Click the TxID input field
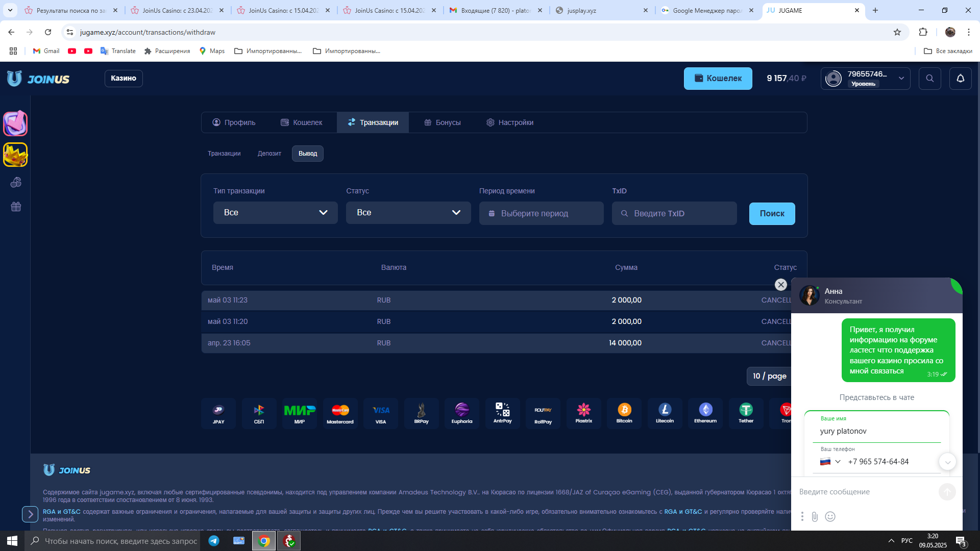 674,213
